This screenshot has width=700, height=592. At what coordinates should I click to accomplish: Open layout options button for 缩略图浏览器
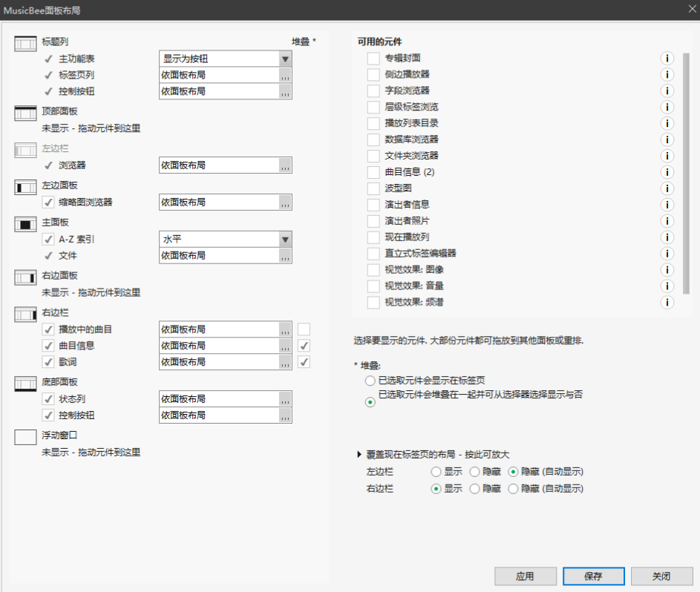[x=285, y=203]
